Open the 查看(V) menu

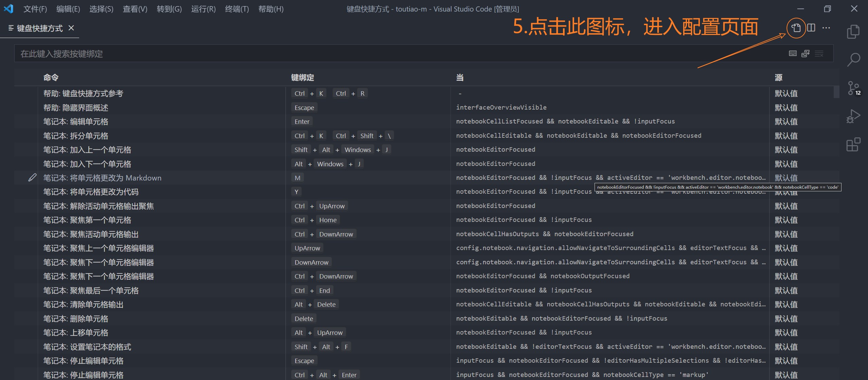135,9
